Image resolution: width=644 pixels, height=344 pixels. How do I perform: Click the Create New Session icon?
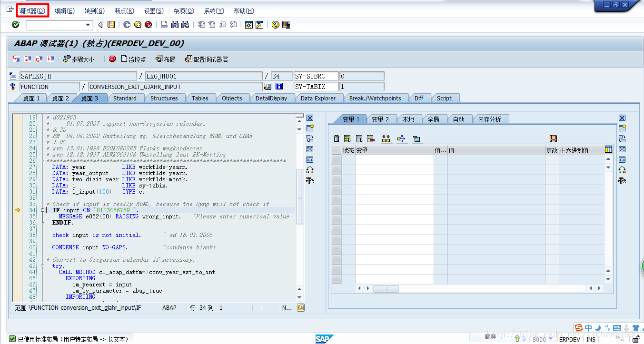coord(248,25)
